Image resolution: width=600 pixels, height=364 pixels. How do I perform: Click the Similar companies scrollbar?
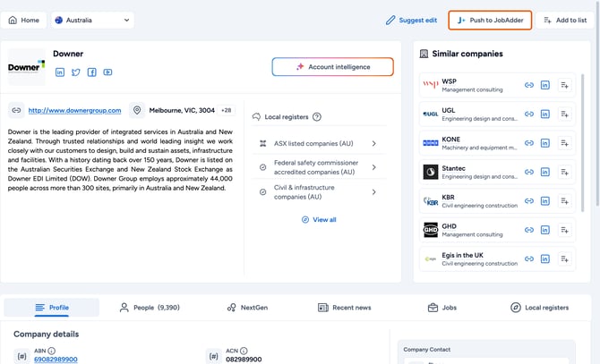(x=582, y=142)
